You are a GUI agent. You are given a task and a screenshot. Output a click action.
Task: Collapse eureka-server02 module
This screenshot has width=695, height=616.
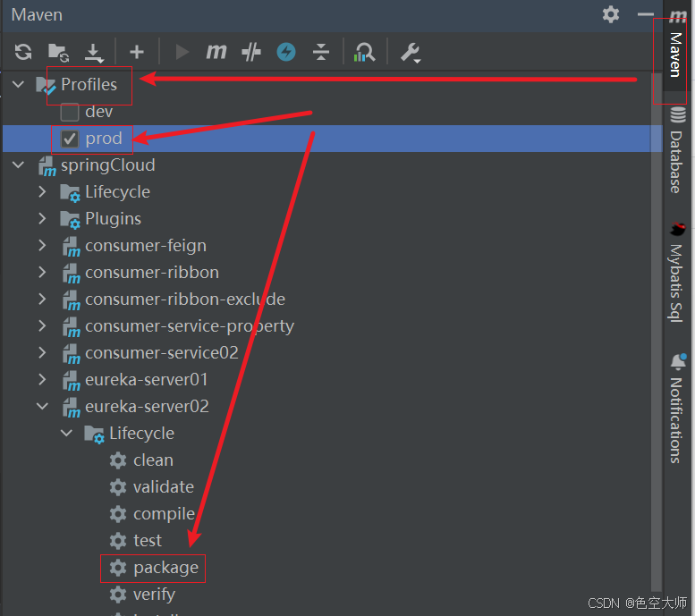42,407
